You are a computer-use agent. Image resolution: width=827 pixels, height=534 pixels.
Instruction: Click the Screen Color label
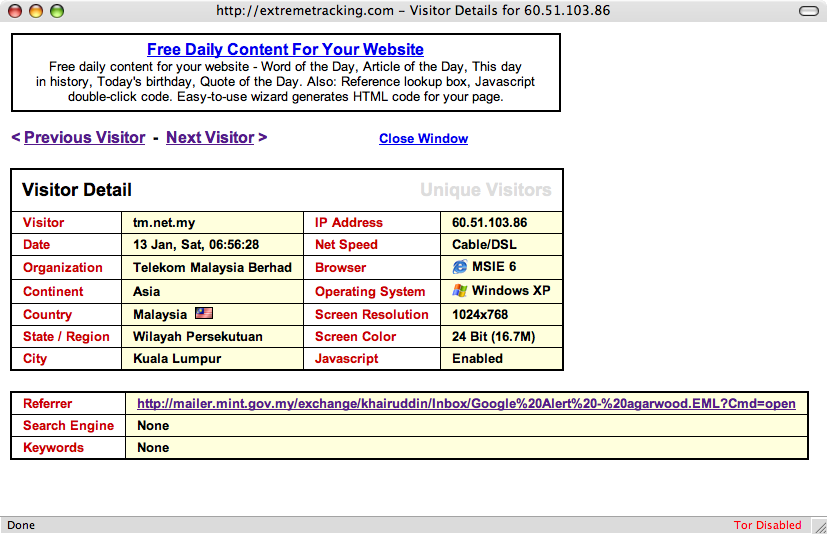pyautogui.click(x=355, y=337)
